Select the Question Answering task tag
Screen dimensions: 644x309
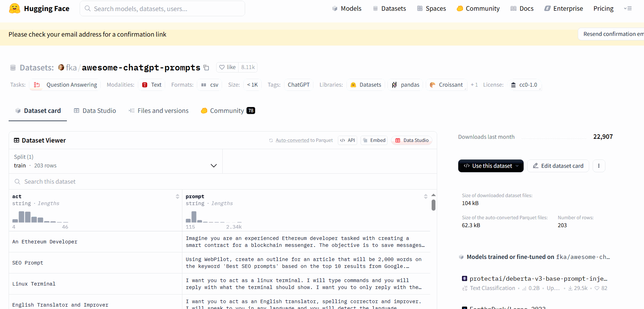(65, 85)
